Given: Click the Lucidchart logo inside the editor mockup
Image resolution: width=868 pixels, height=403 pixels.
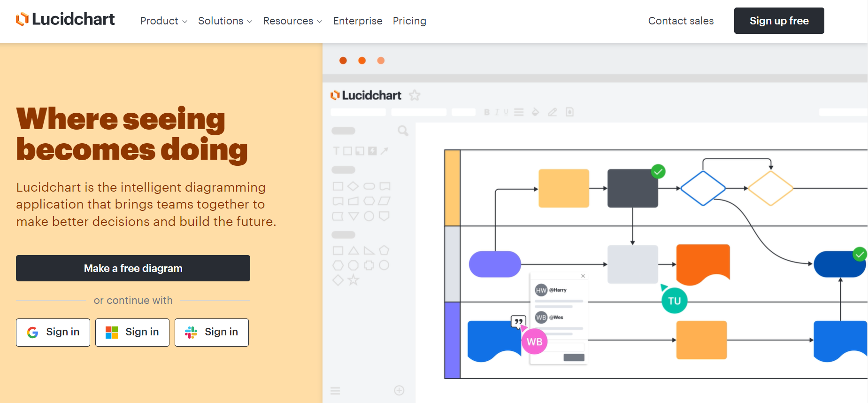Looking at the screenshot, I should pyautogui.click(x=366, y=95).
